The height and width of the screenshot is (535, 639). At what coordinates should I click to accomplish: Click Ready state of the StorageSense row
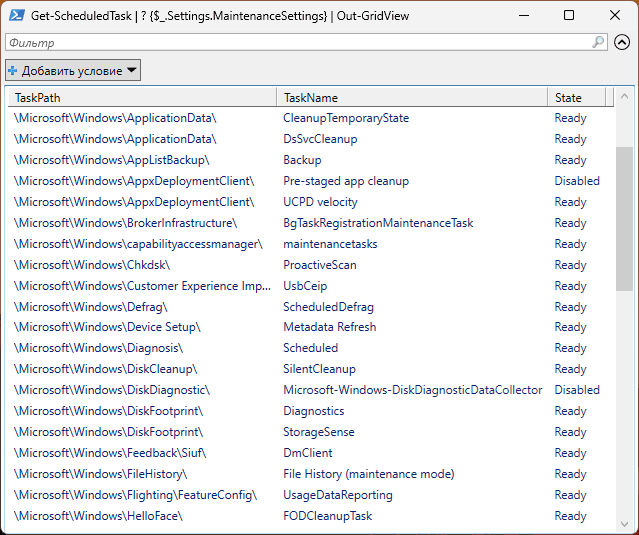[x=570, y=432]
